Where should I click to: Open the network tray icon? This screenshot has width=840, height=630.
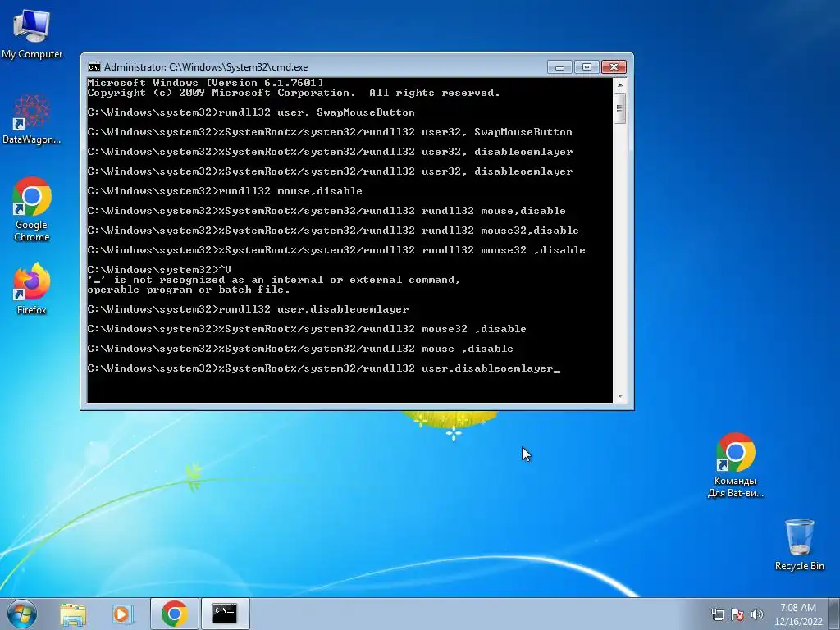click(x=717, y=614)
